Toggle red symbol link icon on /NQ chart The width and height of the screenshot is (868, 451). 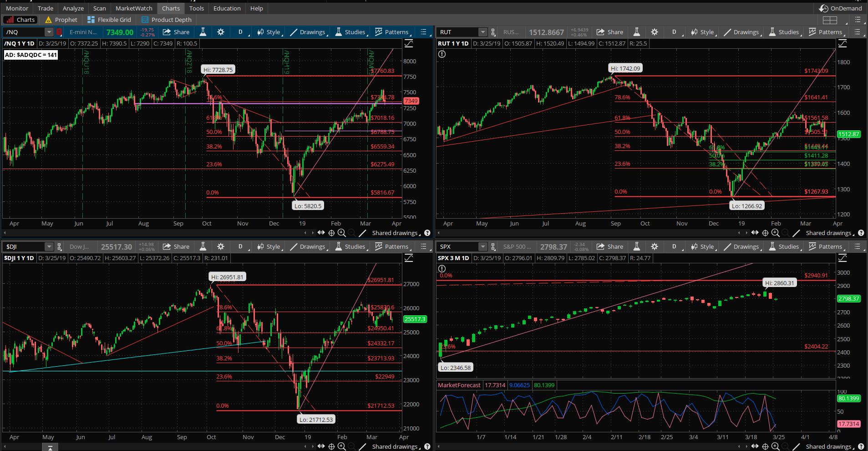pos(59,32)
